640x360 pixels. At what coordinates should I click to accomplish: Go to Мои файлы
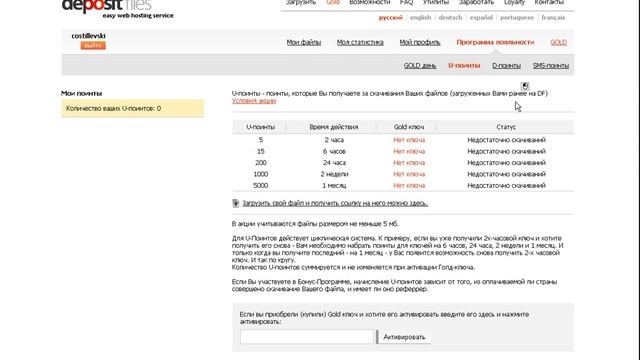click(x=304, y=42)
